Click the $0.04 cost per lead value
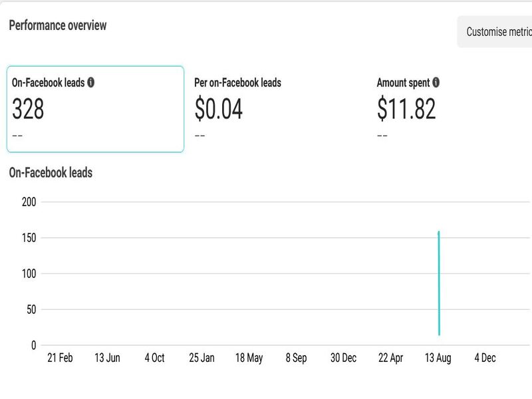Image resolution: width=532 pixels, height=399 pixels. [x=219, y=109]
